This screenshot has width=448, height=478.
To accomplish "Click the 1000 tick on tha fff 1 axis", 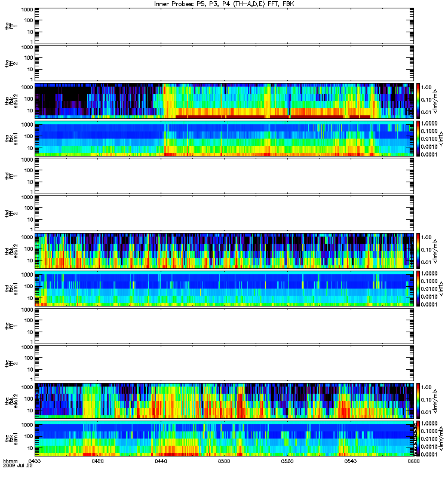I will pyautogui.click(x=27, y=10).
